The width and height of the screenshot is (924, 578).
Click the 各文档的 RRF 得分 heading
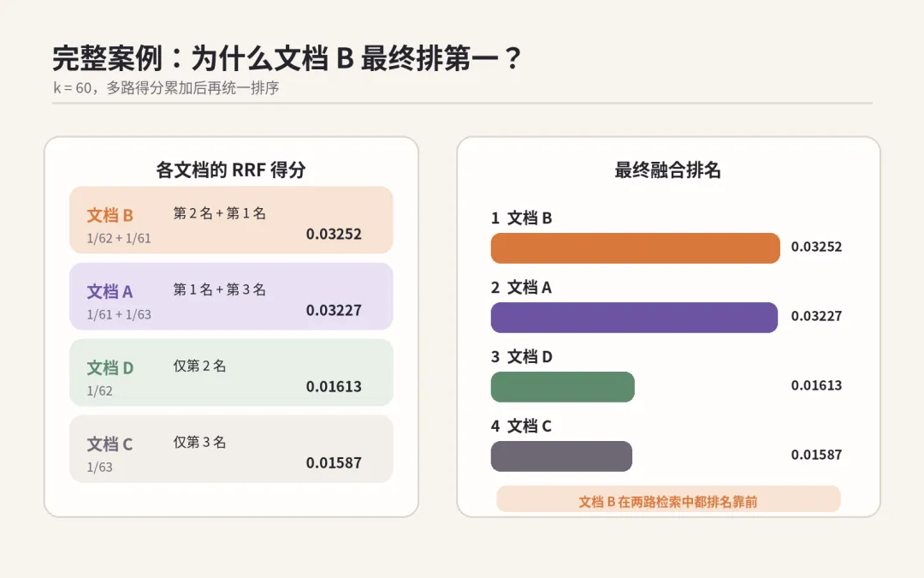tap(231, 170)
